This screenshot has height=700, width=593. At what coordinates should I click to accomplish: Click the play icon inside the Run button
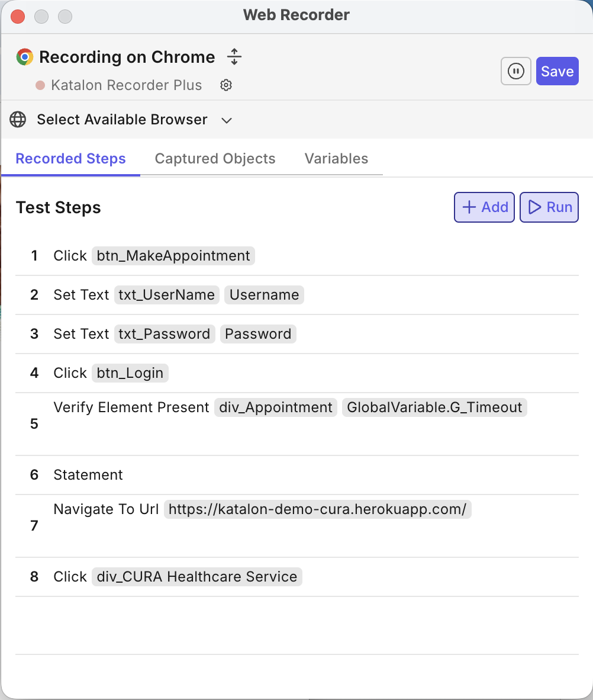(x=534, y=207)
